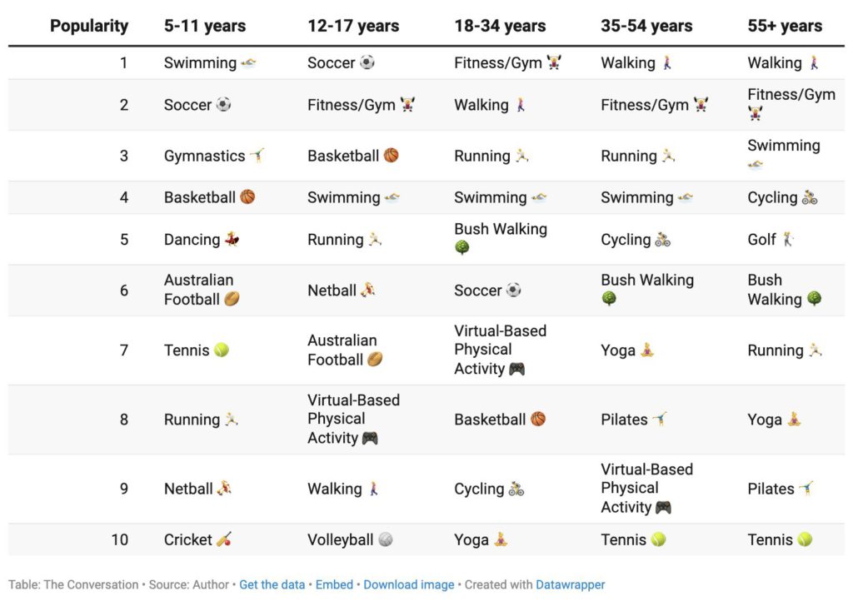The height and width of the screenshot is (616, 853).
Task: Click the golf emoji next to Golf
Action: (x=789, y=240)
